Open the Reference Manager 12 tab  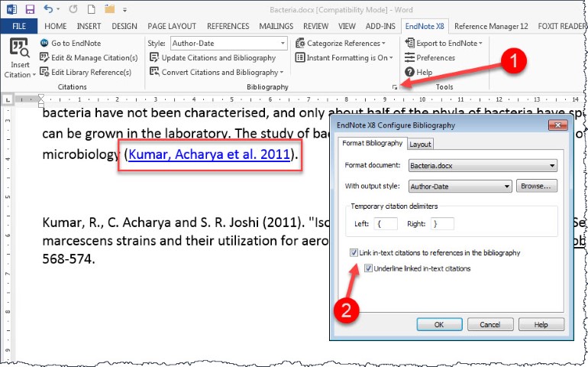point(491,26)
